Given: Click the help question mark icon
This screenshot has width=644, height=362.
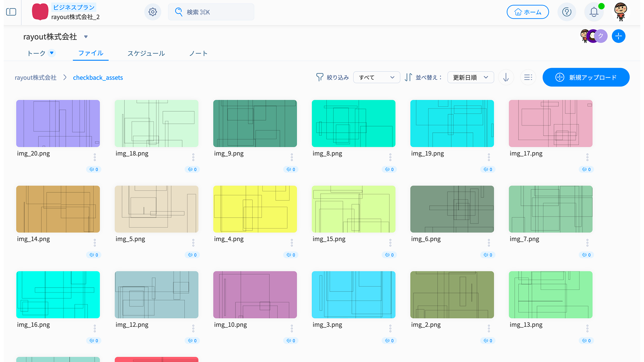Looking at the screenshot, I should [x=567, y=12].
